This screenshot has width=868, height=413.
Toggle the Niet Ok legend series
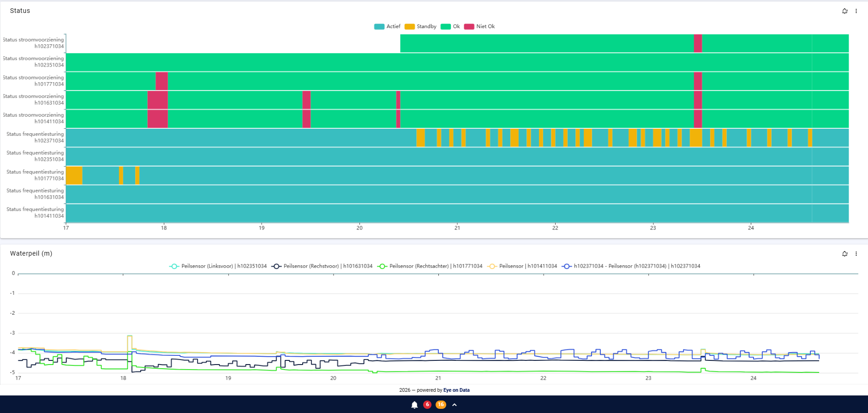click(479, 26)
